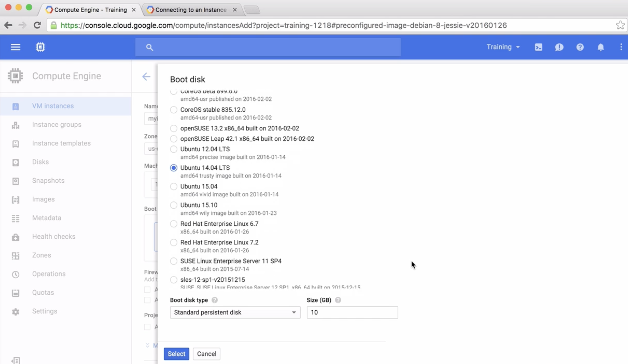Open the hamburger navigation menu
Viewport: 628px width, 364px height.
(15, 47)
